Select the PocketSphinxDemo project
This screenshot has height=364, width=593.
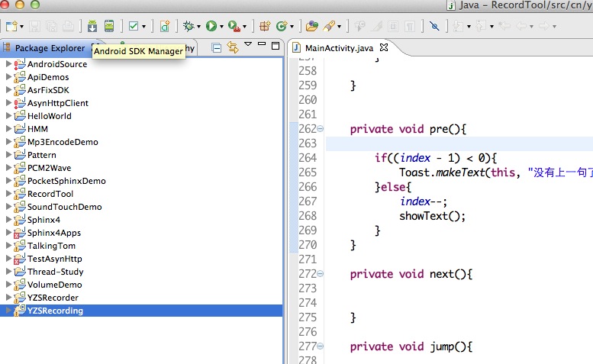(66, 181)
